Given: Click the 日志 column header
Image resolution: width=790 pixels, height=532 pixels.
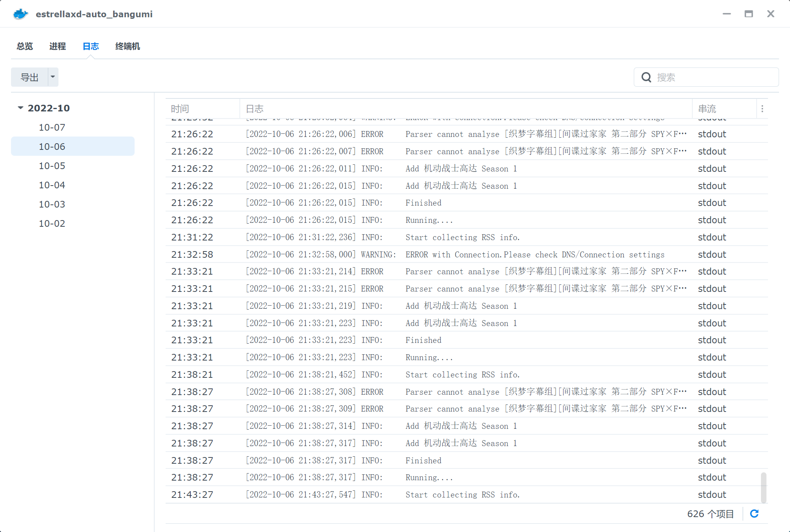Looking at the screenshot, I should (x=255, y=108).
